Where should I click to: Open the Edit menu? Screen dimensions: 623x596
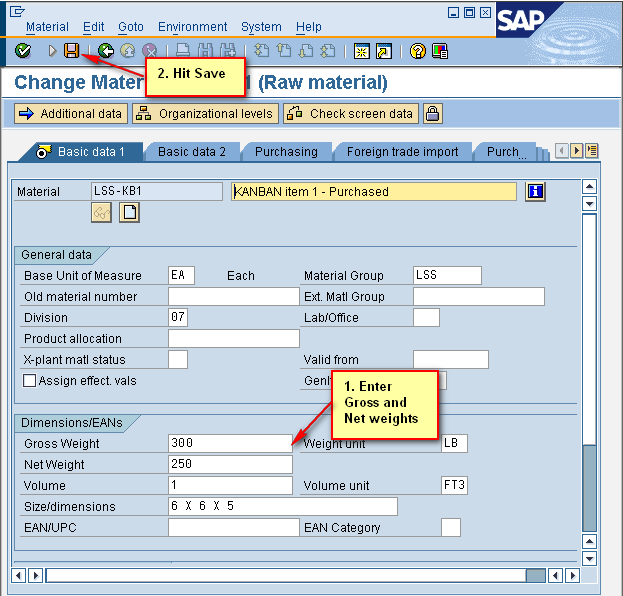tap(93, 27)
